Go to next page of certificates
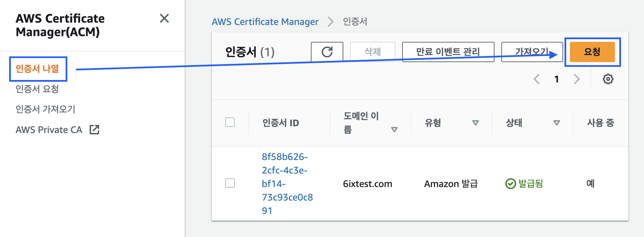644x237 pixels. tap(577, 79)
